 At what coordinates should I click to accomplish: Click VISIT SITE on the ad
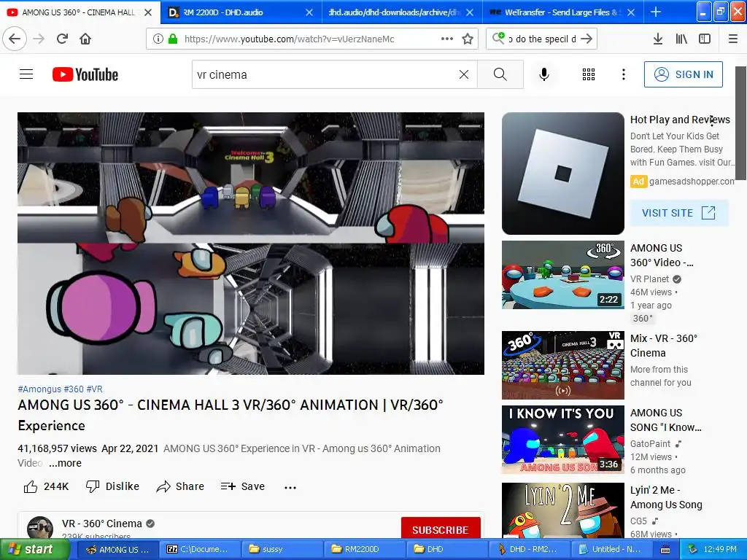click(x=679, y=213)
